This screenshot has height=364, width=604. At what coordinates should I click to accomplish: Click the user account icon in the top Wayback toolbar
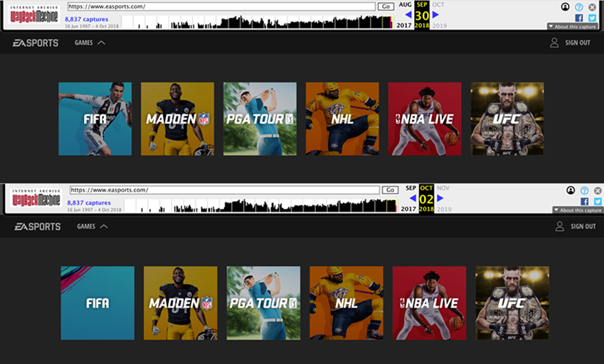tap(565, 7)
